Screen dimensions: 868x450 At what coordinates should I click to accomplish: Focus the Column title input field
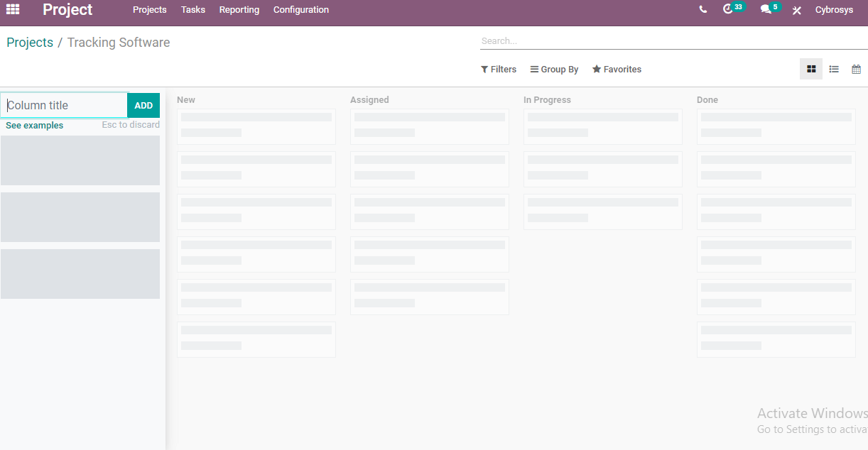(x=64, y=105)
